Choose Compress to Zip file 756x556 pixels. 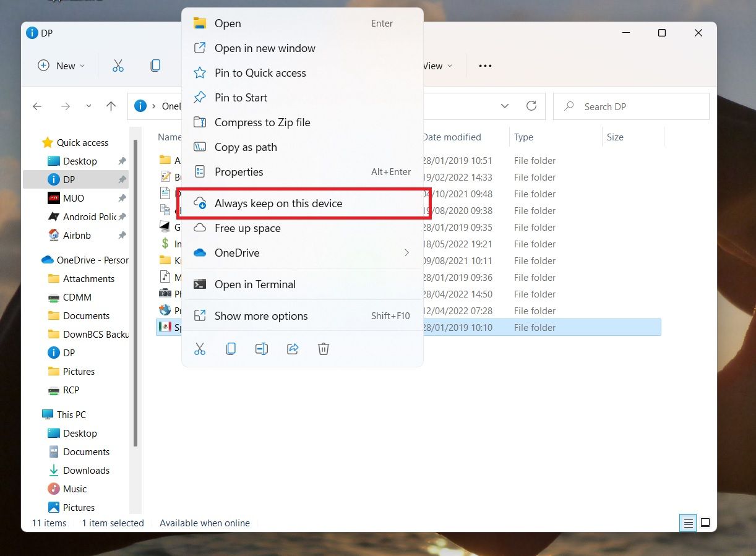262,122
